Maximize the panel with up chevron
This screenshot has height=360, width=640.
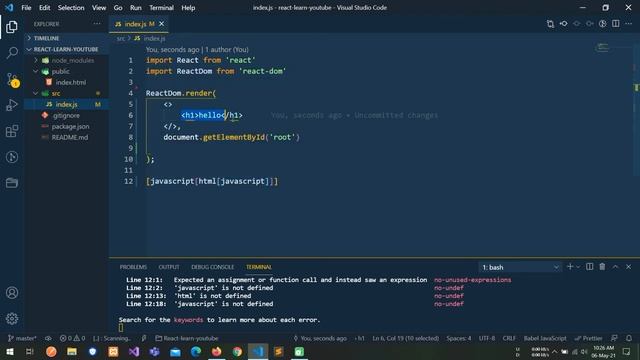616,267
